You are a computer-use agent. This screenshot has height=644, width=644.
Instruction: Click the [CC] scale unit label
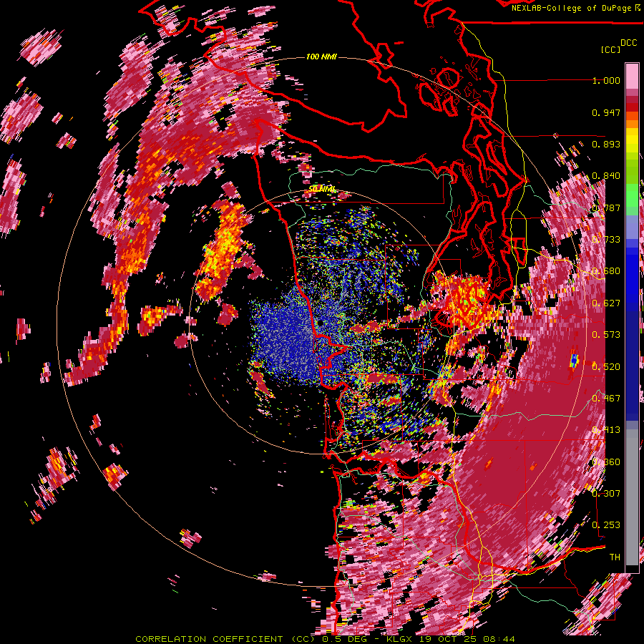[610, 49]
